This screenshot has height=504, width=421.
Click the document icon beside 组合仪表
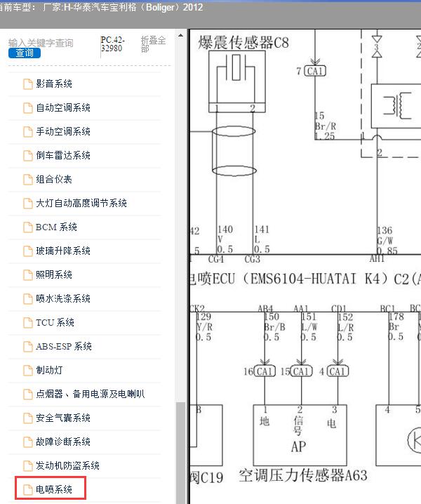coord(28,179)
